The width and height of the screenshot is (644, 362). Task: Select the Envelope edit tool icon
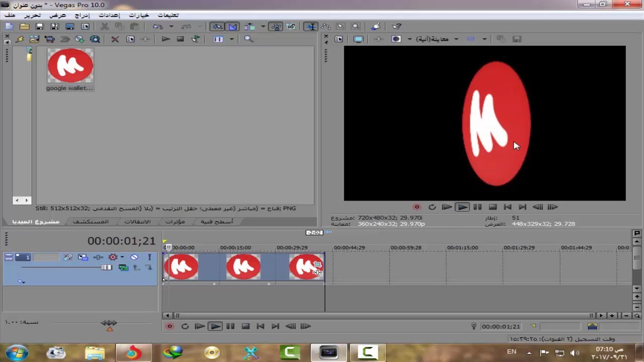pyautogui.click(x=326, y=27)
